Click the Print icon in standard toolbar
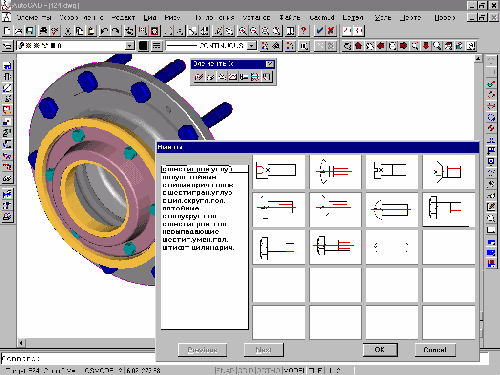 tap(43, 31)
